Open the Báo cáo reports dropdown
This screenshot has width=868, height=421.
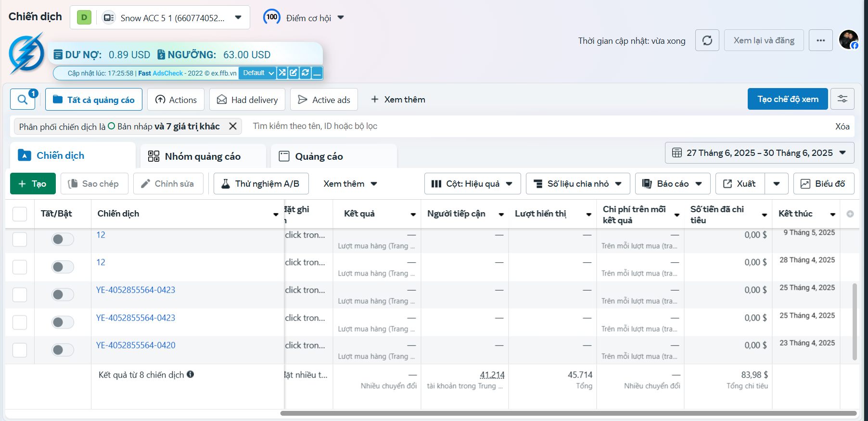pyautogui.click(x=673, y=183)
